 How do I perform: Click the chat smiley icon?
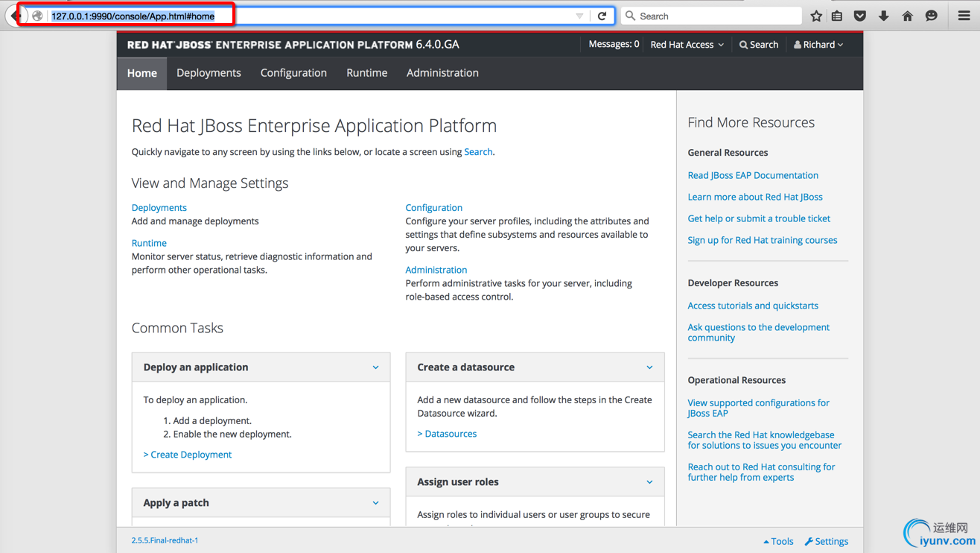click(931, 16)
